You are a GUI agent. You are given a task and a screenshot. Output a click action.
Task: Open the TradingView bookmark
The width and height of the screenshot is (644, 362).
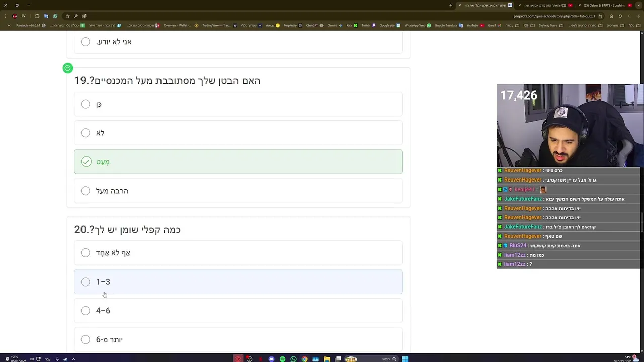[x=219, y=25]
